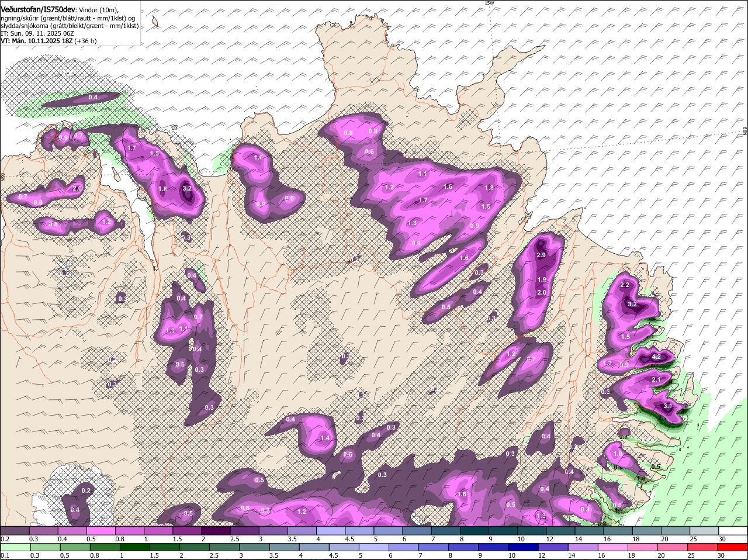Select the dark teal top swatch starting at 8

click(x=474, y=531)
